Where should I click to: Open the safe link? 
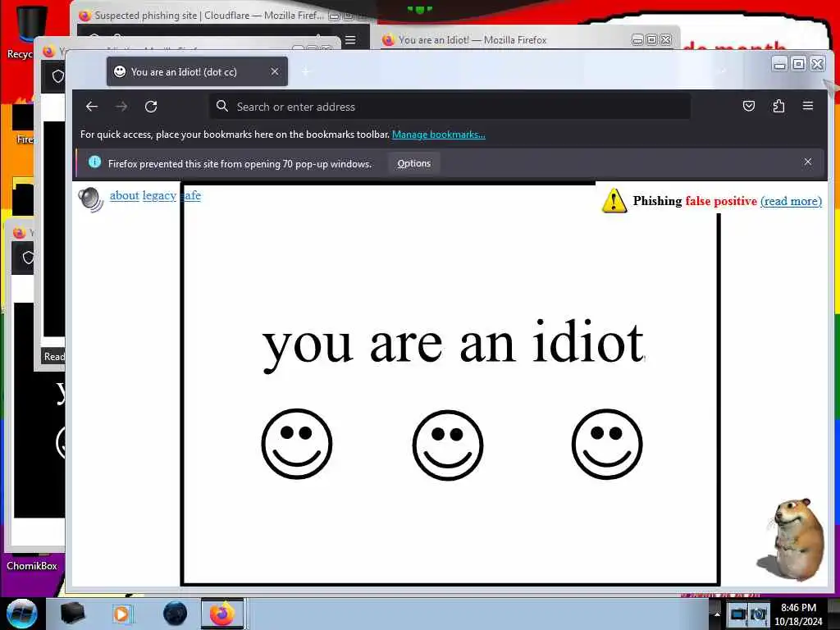point(190,195)
